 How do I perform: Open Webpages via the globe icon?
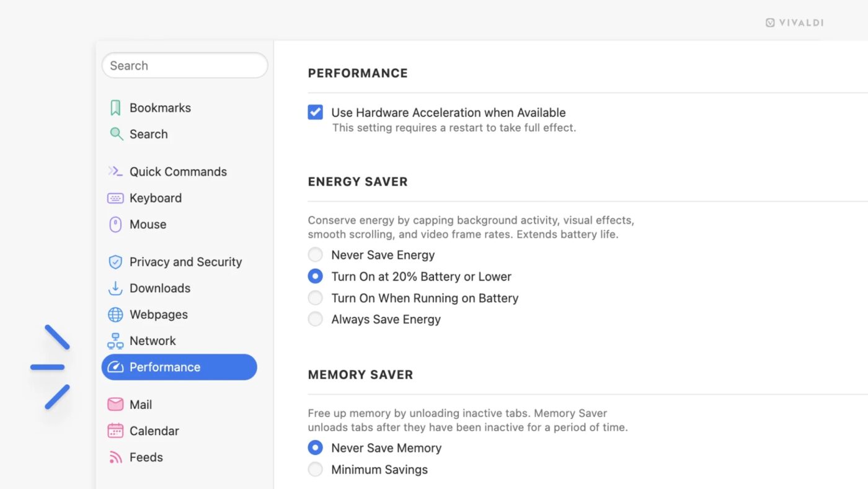coord(115,314)
